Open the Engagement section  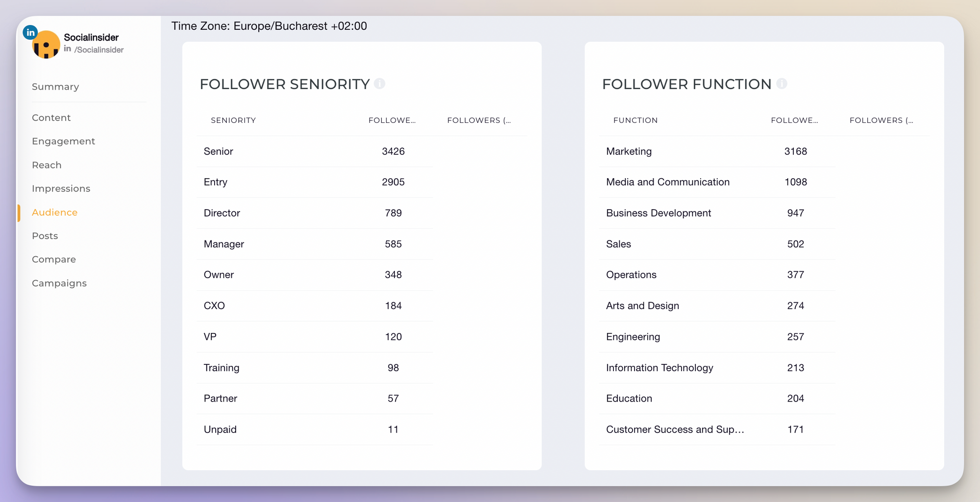pyautogui.click(x=64, y=141)
